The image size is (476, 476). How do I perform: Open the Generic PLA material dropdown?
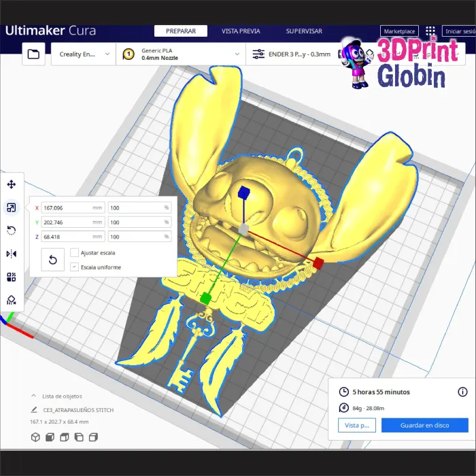tap(181, 54)
